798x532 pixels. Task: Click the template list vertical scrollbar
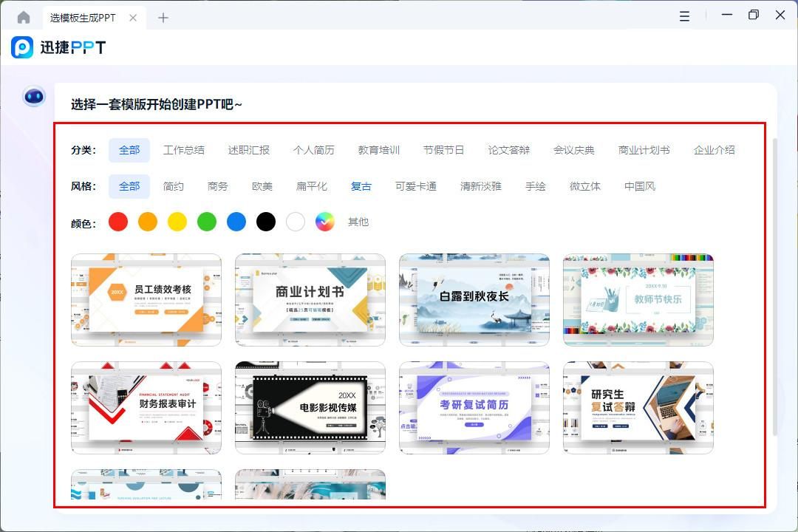(x=774, y=287)
